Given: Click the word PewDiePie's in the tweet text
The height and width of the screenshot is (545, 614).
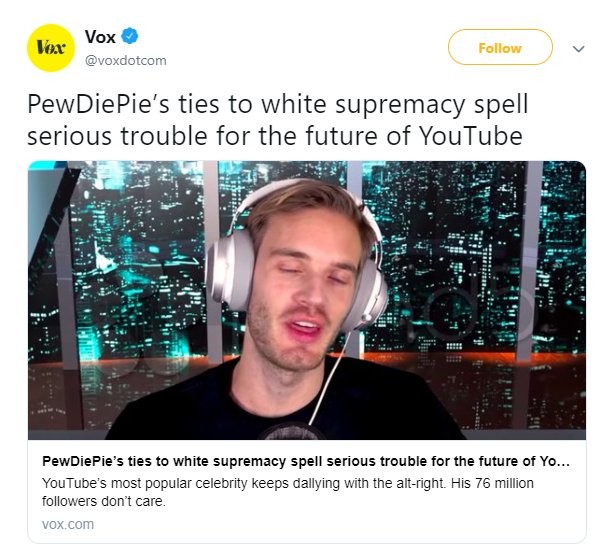Looking at the screenshot, I should (98, 105).
